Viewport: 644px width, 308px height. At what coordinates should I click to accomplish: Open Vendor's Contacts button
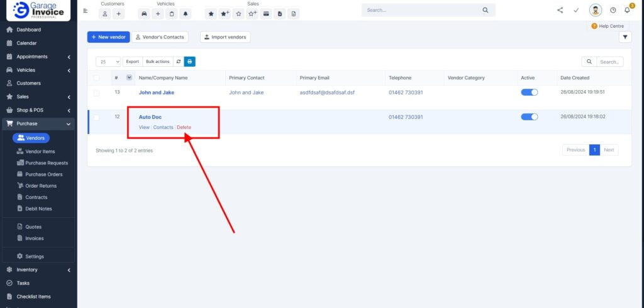[x=160, y=37]
